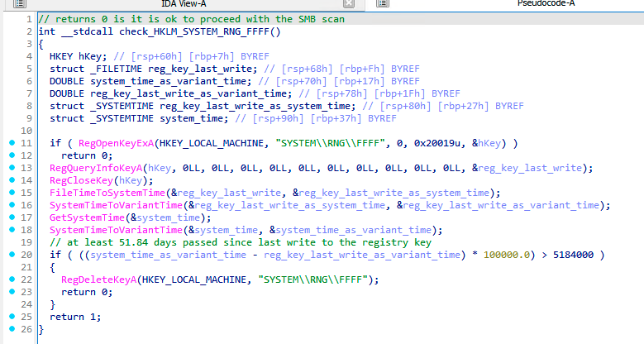
Task: Click "HKEY hKey" declaration on line 4
Action: [78, 56]
